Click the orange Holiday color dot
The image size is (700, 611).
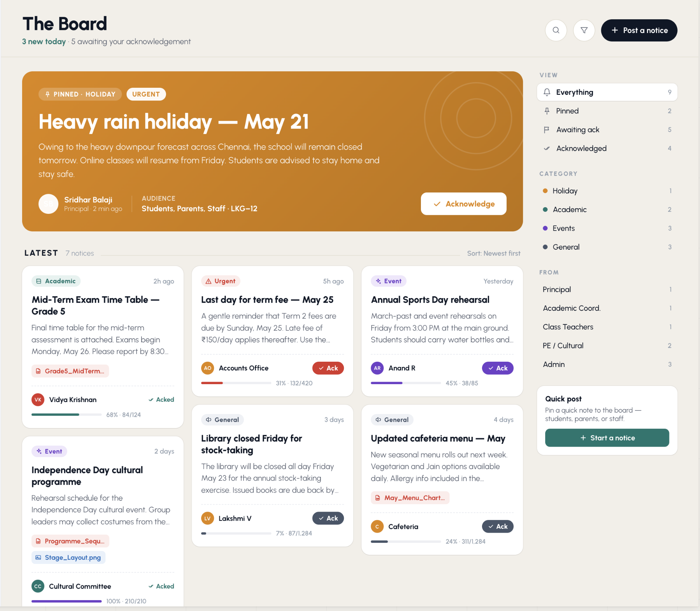[x=545, y=191]
